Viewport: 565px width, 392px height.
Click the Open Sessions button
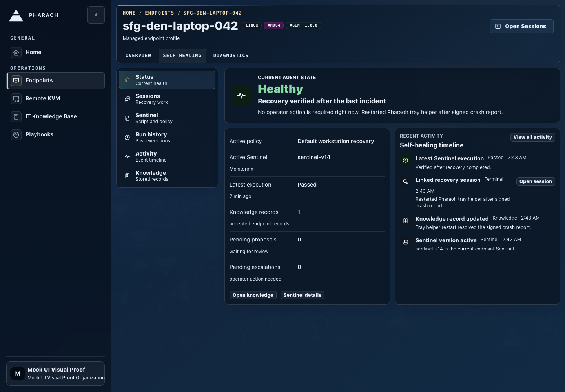coord(521,26)
